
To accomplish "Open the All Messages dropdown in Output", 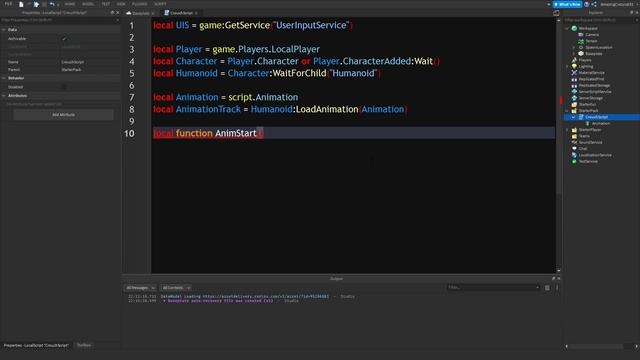I will click(140, 288).
